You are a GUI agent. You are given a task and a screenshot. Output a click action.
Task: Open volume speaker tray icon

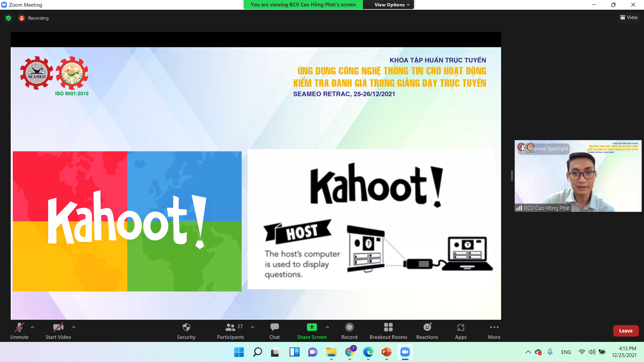(x=592, y=352)
